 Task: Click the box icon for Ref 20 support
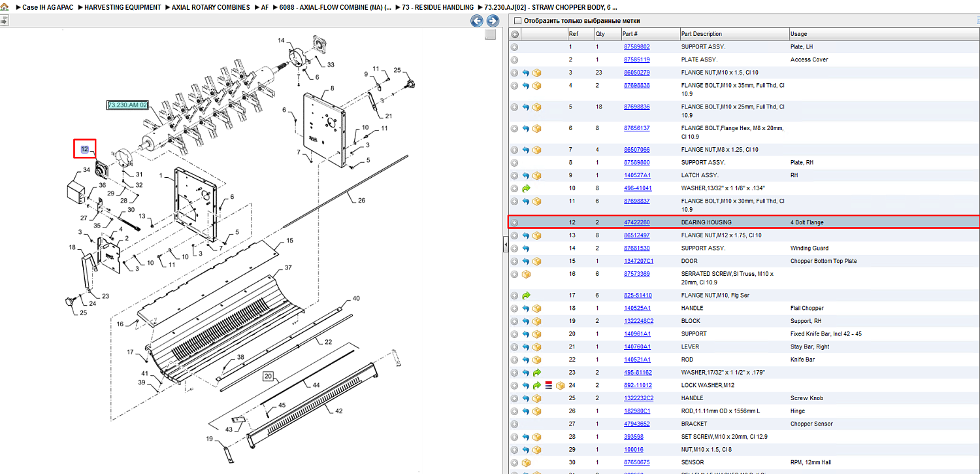tap(536, 334)
